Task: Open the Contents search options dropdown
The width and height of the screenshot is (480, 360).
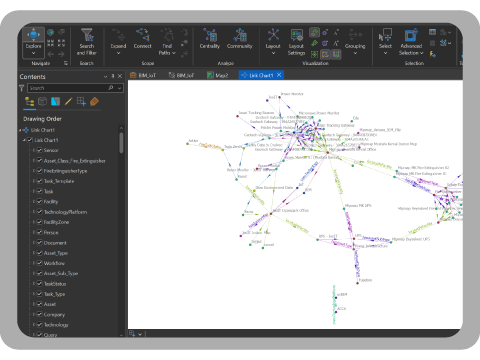Action: (119, 88)
